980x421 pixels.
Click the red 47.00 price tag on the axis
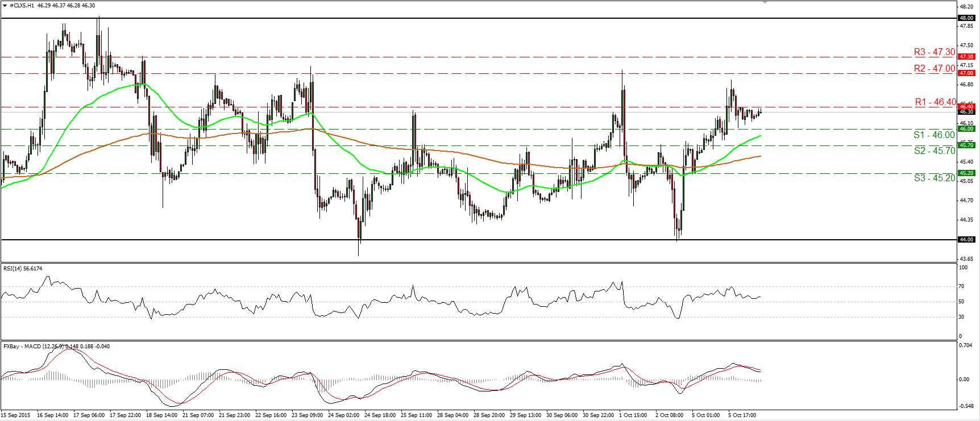[x=967, y=73]
